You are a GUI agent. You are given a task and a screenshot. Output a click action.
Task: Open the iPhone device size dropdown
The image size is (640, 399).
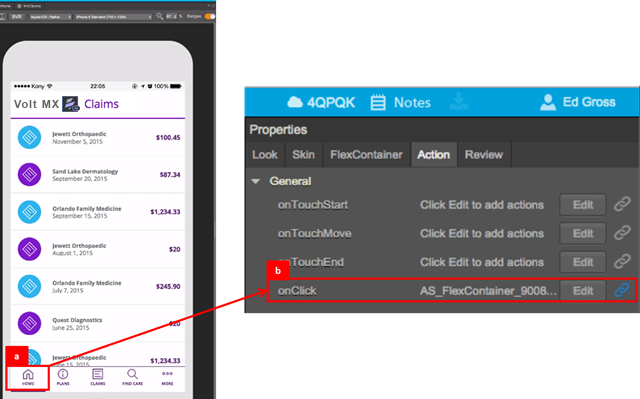[x=113, y=17]
